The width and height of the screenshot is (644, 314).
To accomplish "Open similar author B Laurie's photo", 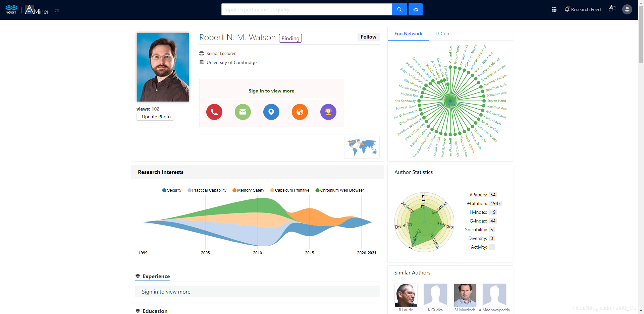I will [406, 295].
